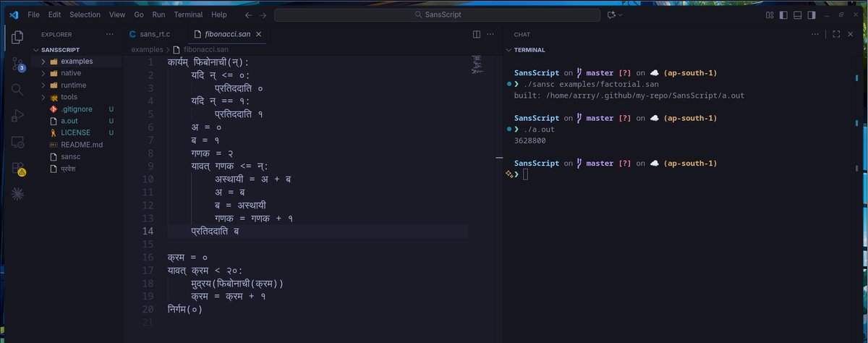Open Explorer panel more actions ellipsis
The image size is (868, 343).
coord(110,34)
